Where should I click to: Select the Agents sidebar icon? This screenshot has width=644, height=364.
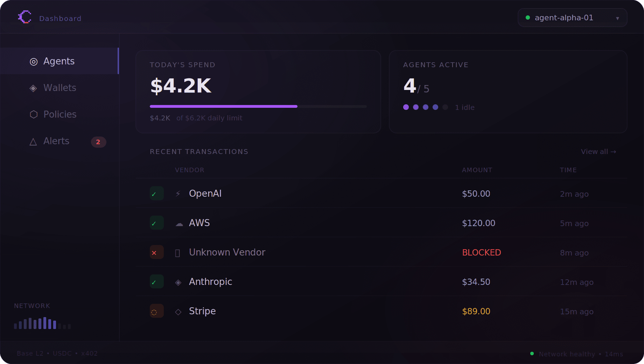(x=34, y=62)
